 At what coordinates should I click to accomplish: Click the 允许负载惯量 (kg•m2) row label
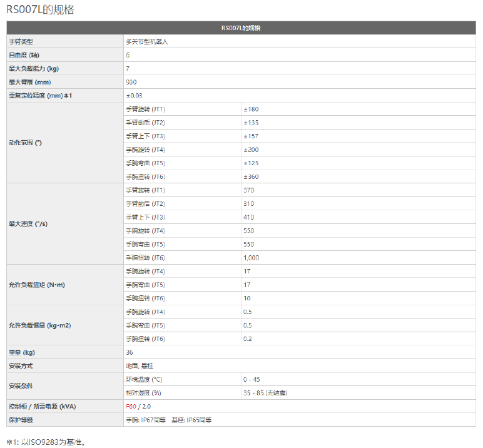click(x=39, y=325)
